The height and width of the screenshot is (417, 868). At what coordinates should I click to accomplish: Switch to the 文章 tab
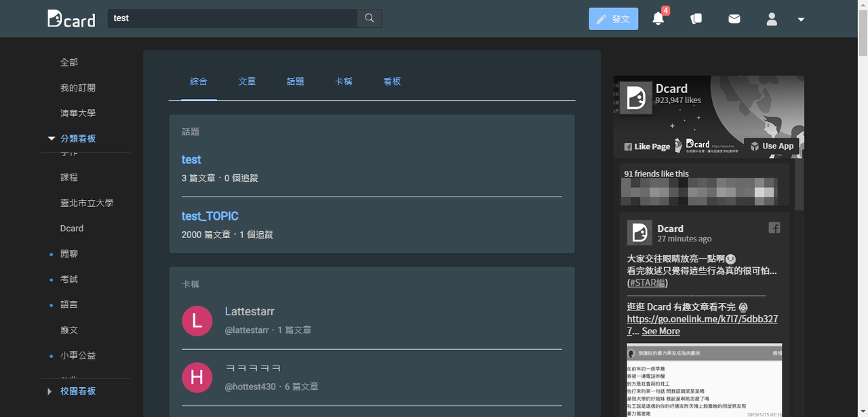247,81
